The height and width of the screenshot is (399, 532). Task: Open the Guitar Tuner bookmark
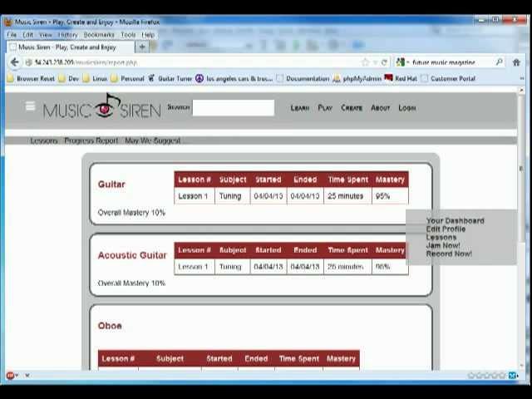pyautogui.click(x=170, y=79)
